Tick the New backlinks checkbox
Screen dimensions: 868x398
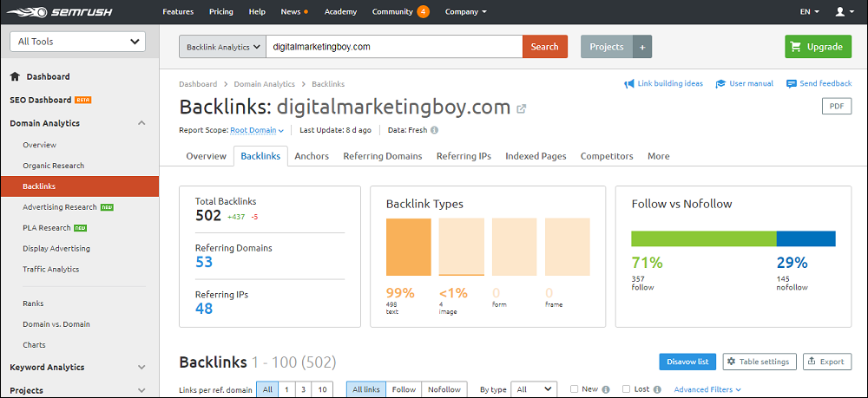[574, 389]
